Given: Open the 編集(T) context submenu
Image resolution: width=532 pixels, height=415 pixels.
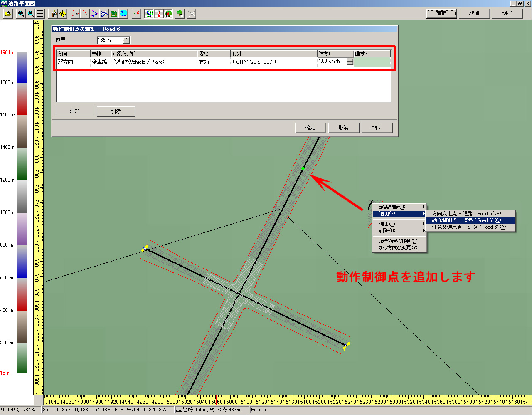Looking at the screenshot, I should pos(399,224).
